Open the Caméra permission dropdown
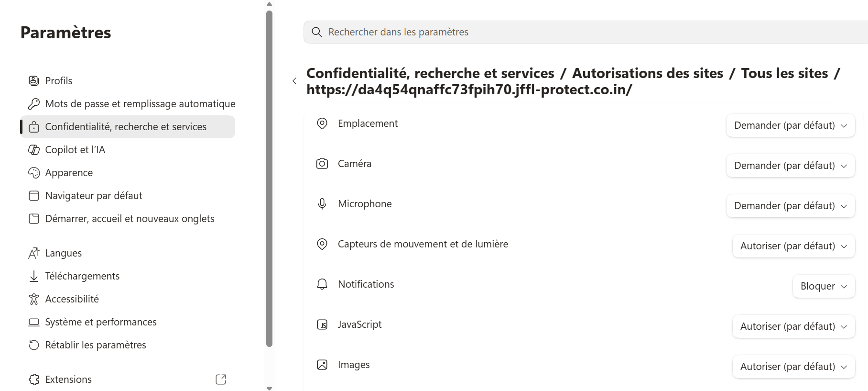 [x=791, y=166]
